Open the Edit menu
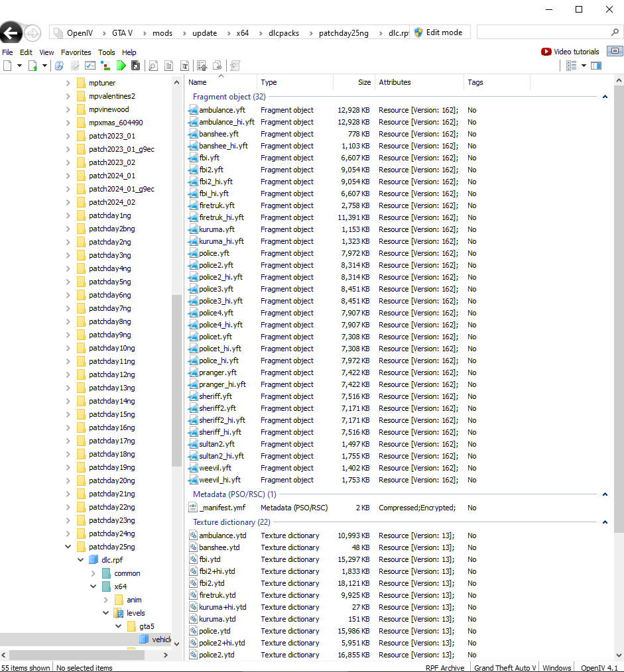 click(x=26, y=52)
